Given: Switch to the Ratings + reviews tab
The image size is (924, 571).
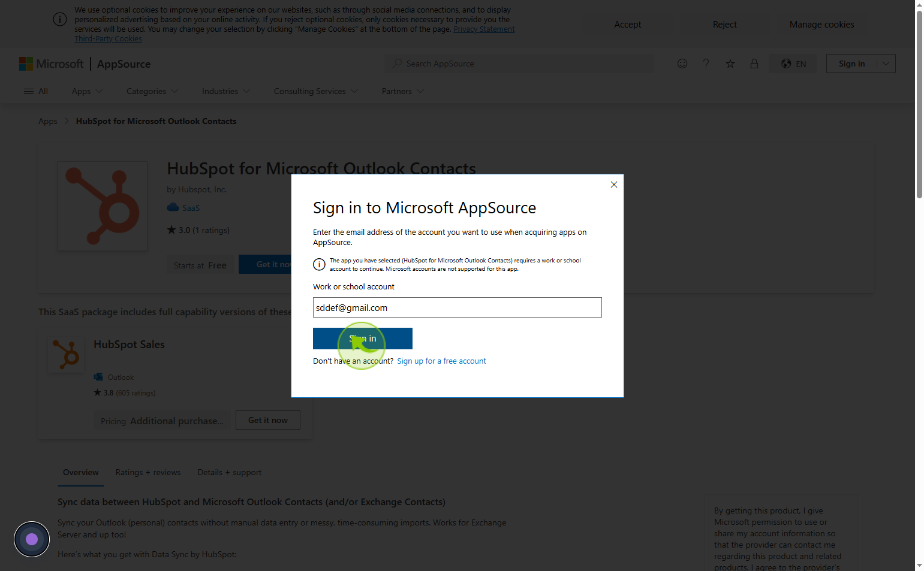Looking at the screenshot, I should (148, 472).
